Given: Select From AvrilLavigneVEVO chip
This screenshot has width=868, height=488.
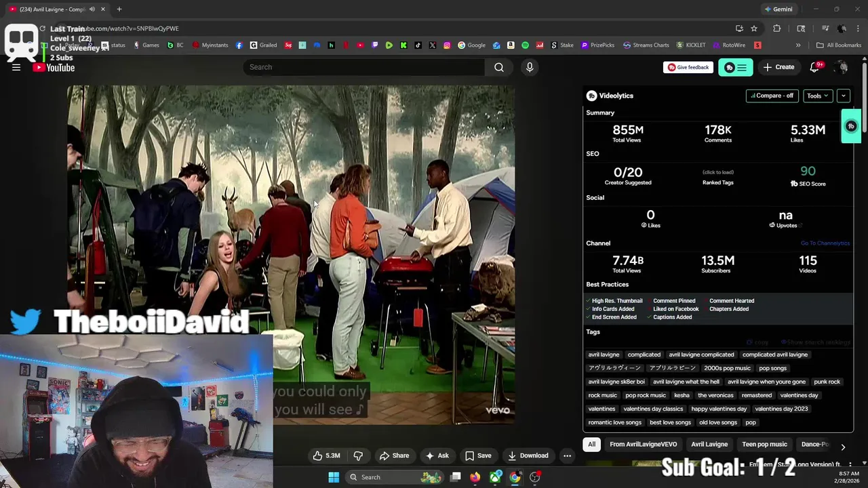Looking at the screenshot, I should 643,445.
